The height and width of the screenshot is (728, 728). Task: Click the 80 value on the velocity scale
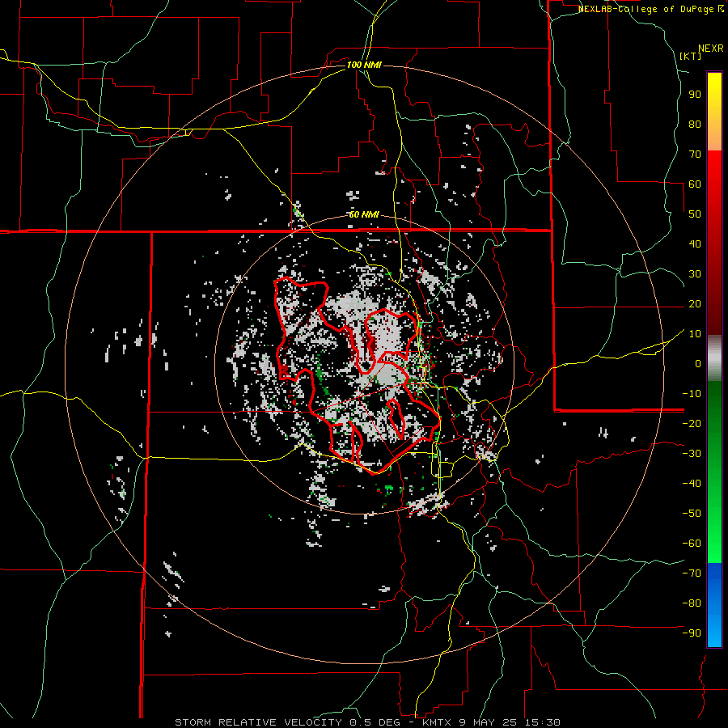tap(695, 124)
